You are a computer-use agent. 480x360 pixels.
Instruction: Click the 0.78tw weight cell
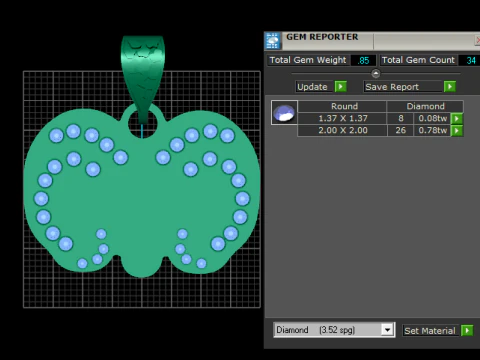pos(432,130)
